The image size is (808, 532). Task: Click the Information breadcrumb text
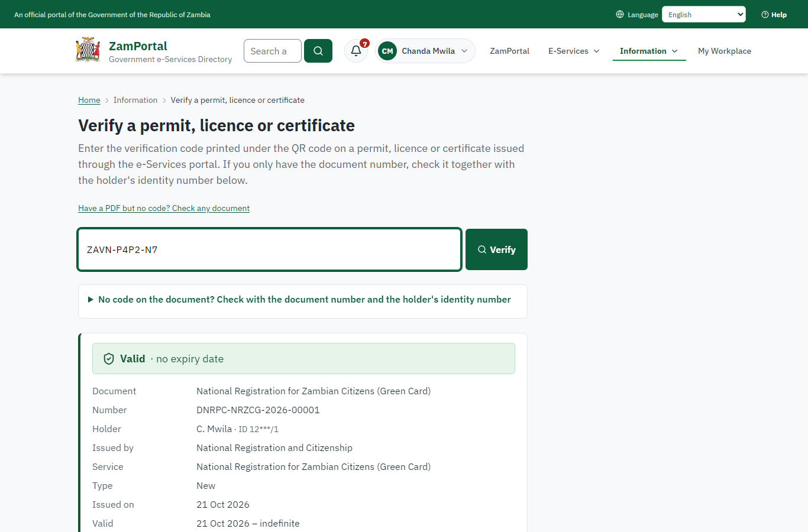pyautogui.click(x=135, y=100)
